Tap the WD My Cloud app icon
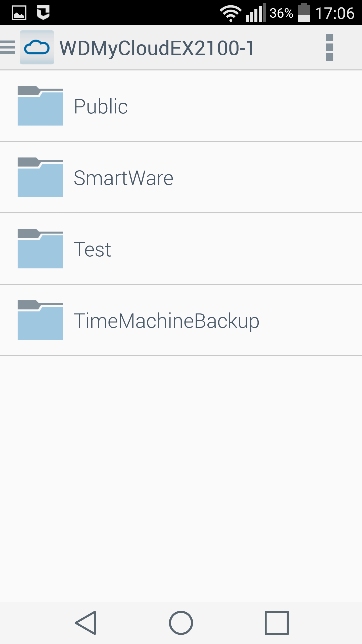Image resolution: width=362 pixels, height=644 pixels. [x=37, y=47]
